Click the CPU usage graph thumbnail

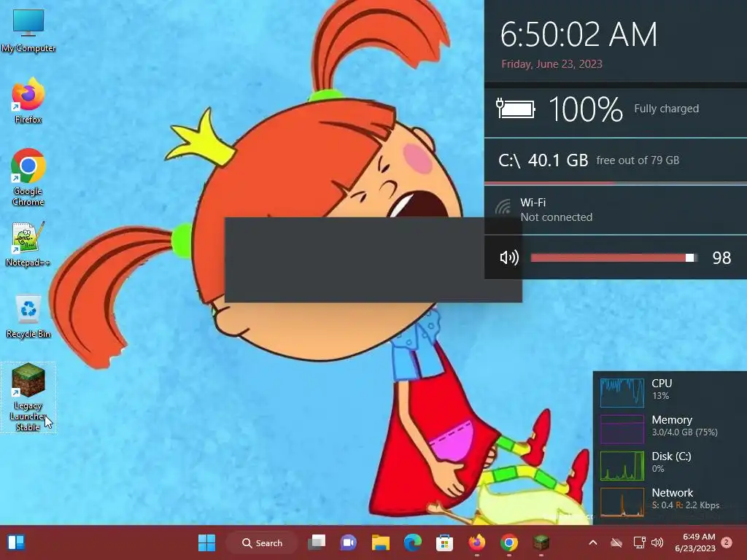(622, 393)
